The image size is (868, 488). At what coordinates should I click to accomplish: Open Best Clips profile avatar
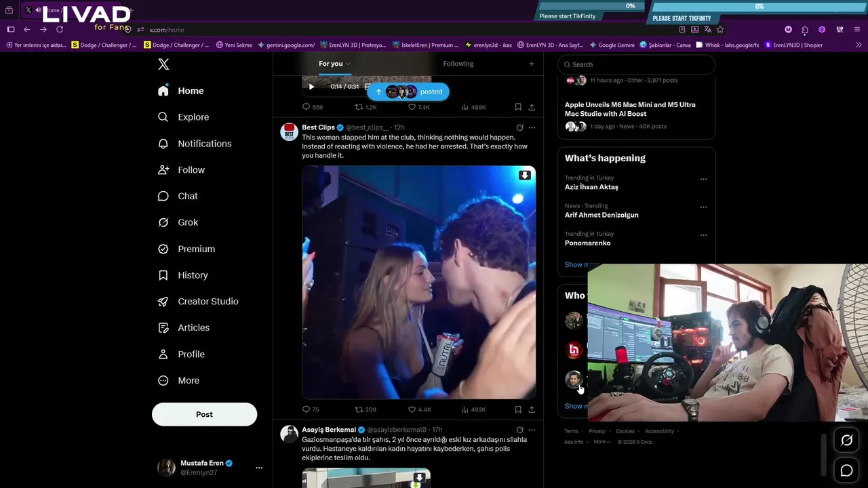click(290, 132)
